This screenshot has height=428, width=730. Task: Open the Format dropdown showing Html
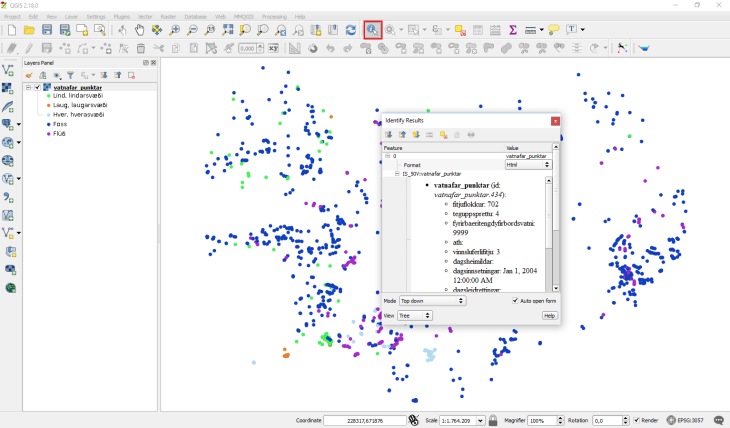point(528,165)
